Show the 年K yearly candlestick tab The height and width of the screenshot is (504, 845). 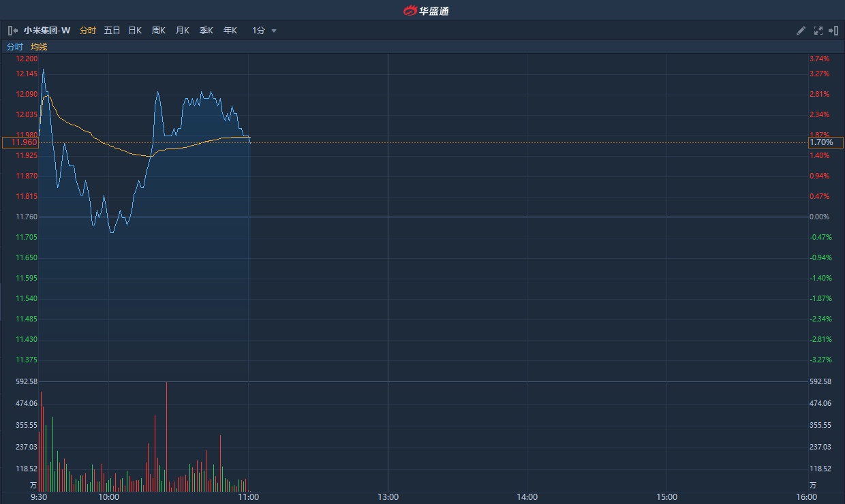(230, 31)
